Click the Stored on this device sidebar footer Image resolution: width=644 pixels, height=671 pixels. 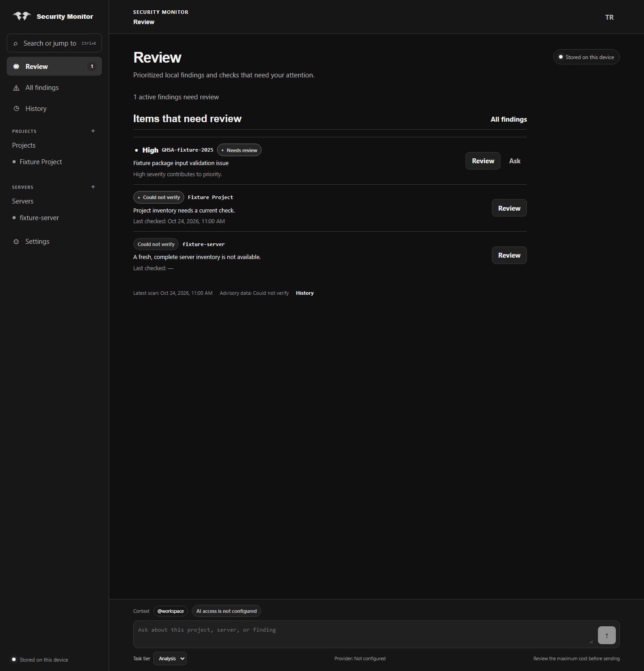tap(40, 660)
